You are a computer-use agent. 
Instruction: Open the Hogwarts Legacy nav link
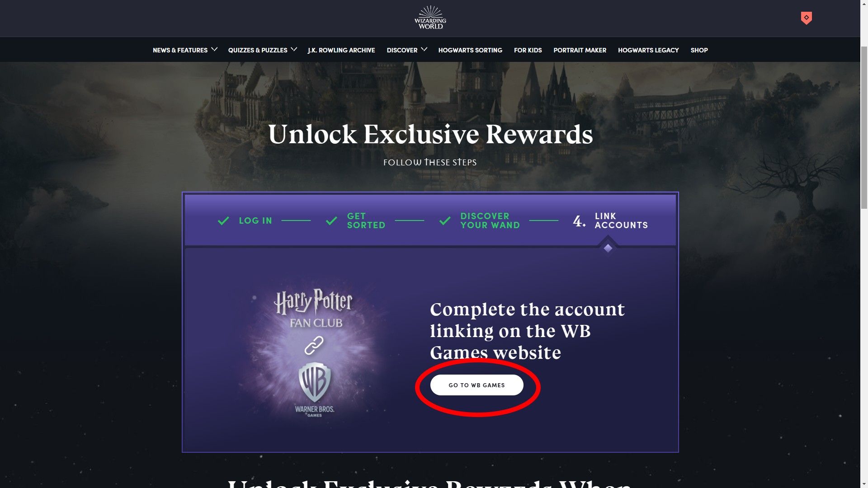[648, 50]
